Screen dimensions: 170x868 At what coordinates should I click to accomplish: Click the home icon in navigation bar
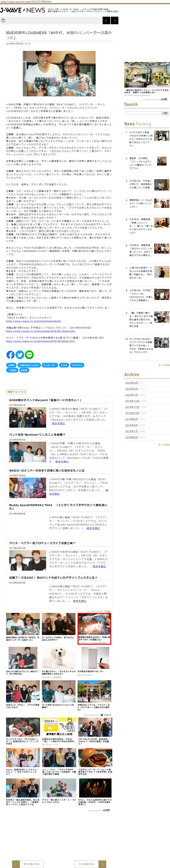(3, 21)
